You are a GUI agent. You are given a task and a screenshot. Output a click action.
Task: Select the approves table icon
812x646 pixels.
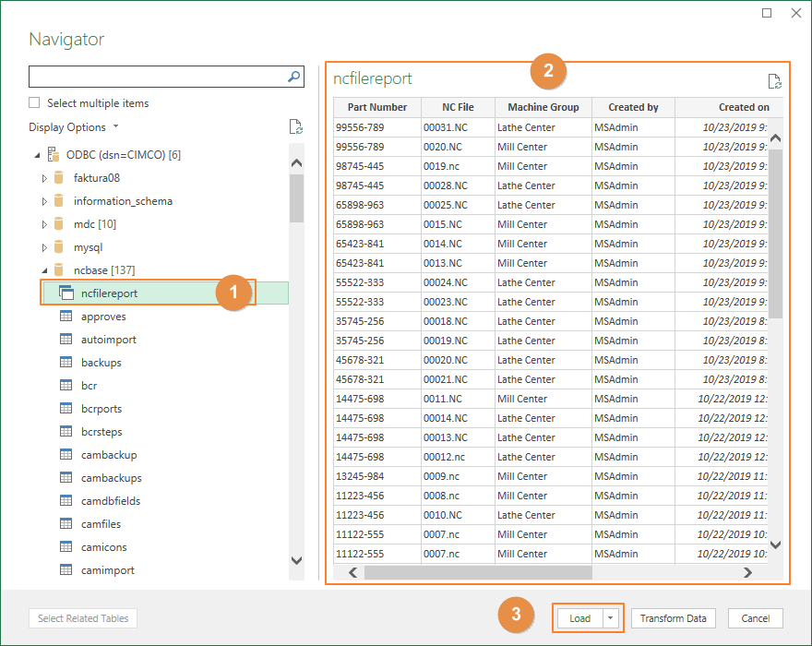pyautogui.click(x=66, y=316)
